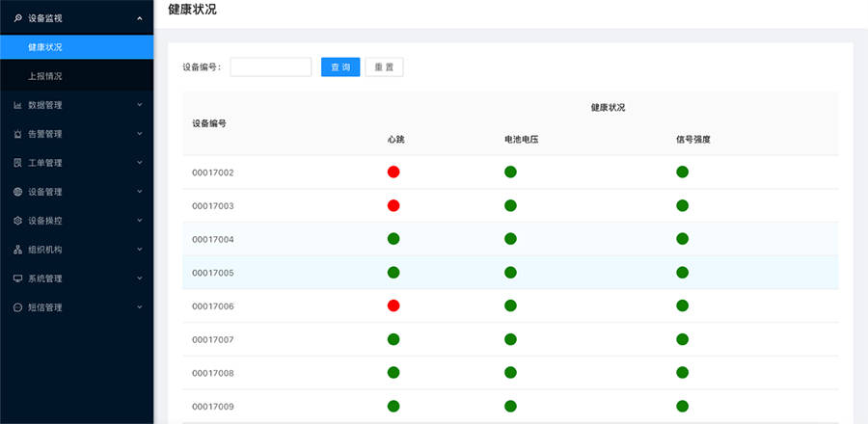This screenshot has height=424, width=868.
Task: Click green 电池电压 indicator for device 00017005
Action: click(510, 273)
